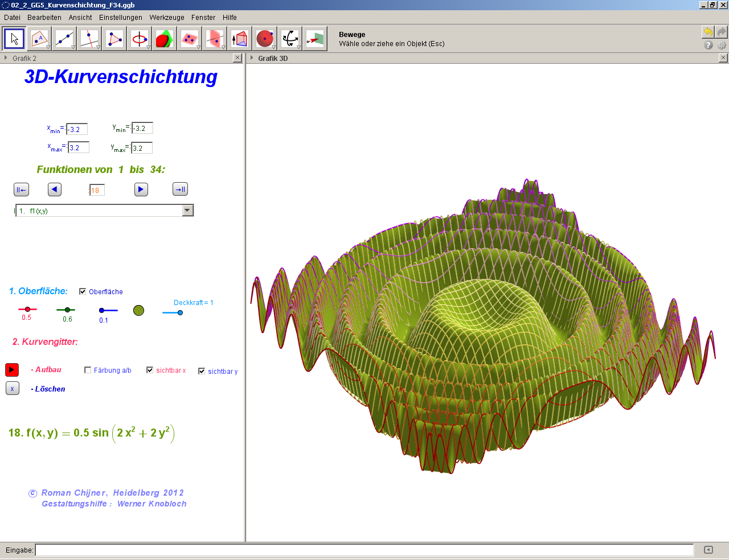Screen dimensions: 729x560
Task: Select the Prism extrude tool
Action: 240,39
